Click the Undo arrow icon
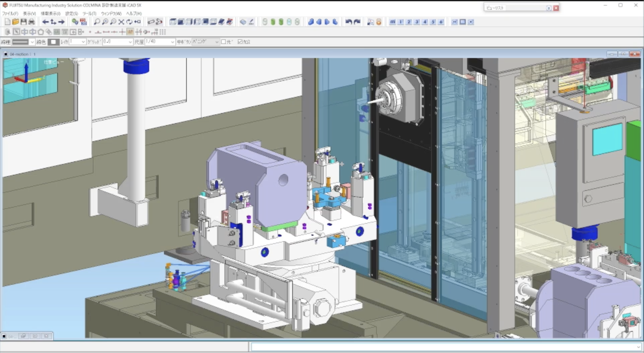The image size is (644, 353). point(348,22)
